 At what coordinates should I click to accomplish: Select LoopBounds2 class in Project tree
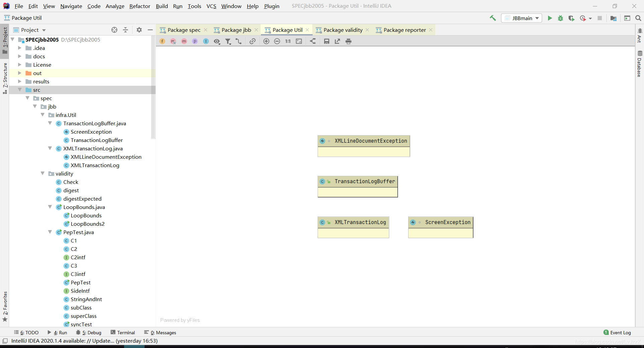87,224
